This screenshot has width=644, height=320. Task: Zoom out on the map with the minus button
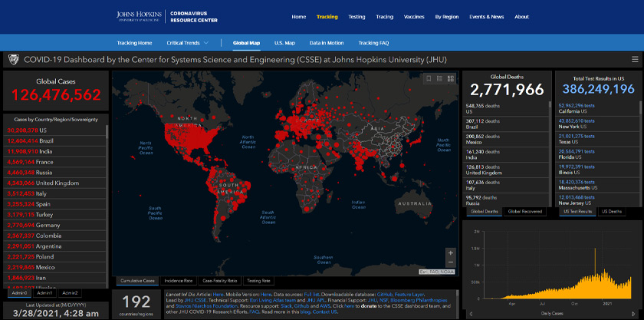click(451, 262)
